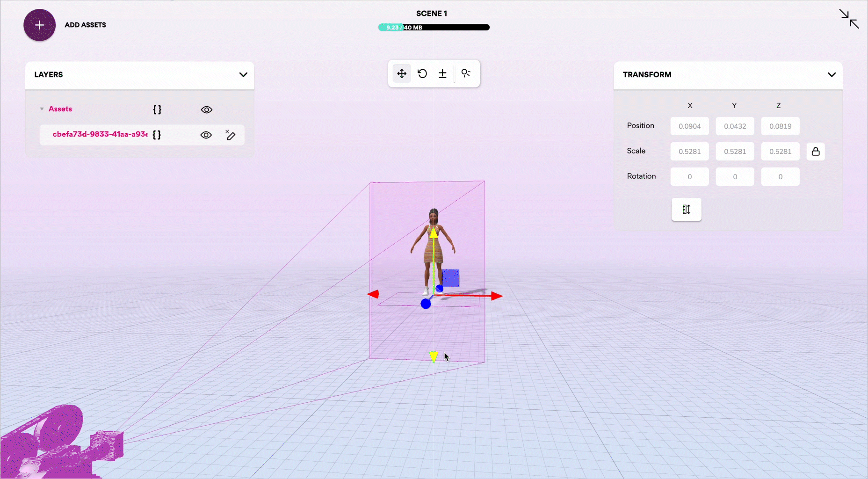
Task: Click the Add Assets text label
Action: point(85,25)
